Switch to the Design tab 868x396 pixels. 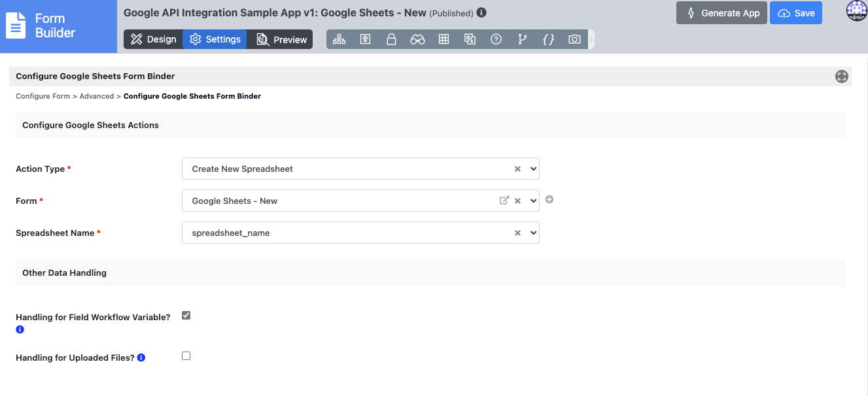[153, 39]
